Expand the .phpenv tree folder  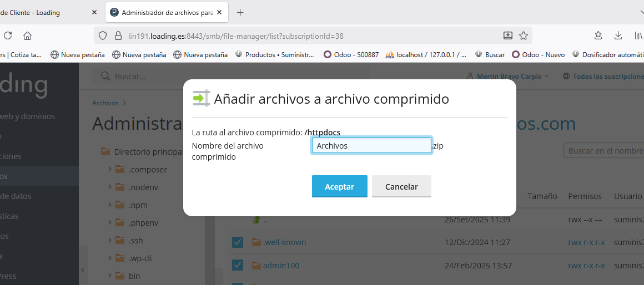(x=110, y=222)
